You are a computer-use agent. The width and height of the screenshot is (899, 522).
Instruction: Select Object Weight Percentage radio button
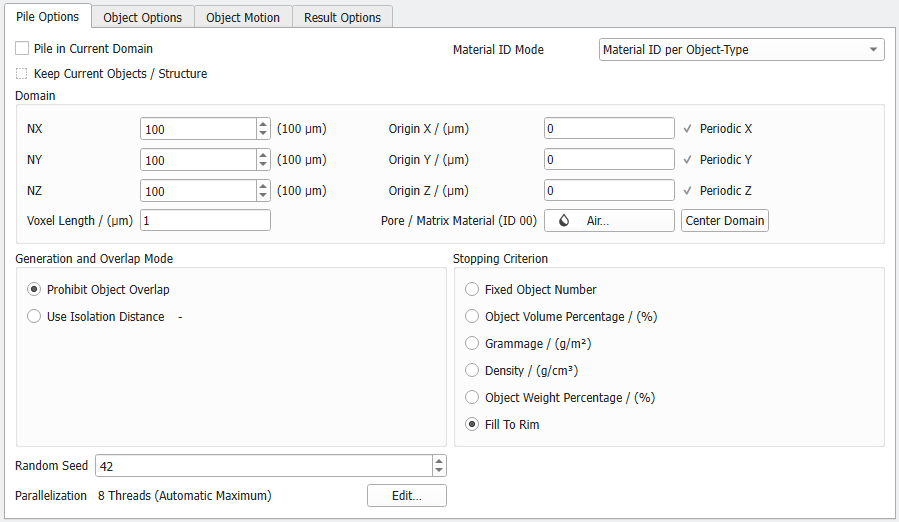click(471, 398)
